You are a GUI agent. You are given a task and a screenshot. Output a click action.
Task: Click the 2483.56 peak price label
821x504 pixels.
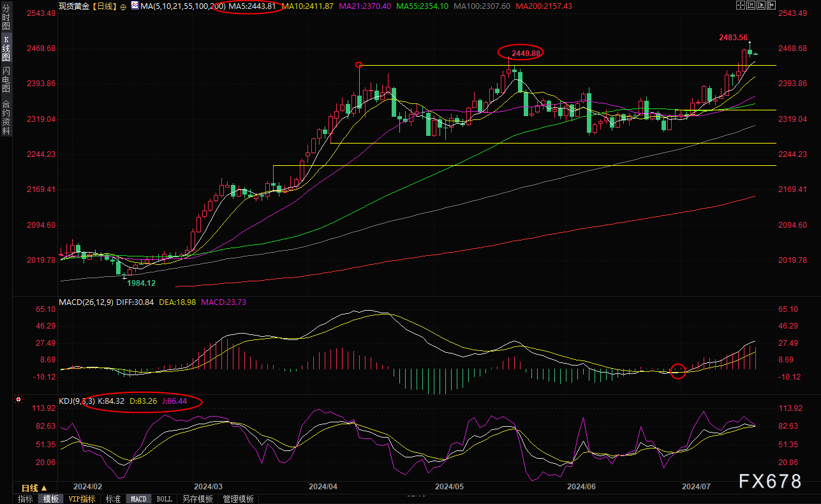[x=734, y=38]
